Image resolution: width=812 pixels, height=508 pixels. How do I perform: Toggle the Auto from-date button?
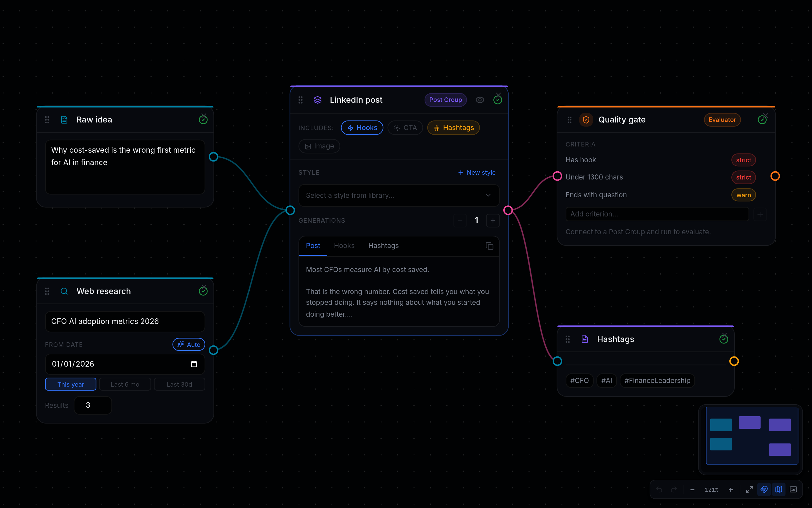(x=189, y=344)
